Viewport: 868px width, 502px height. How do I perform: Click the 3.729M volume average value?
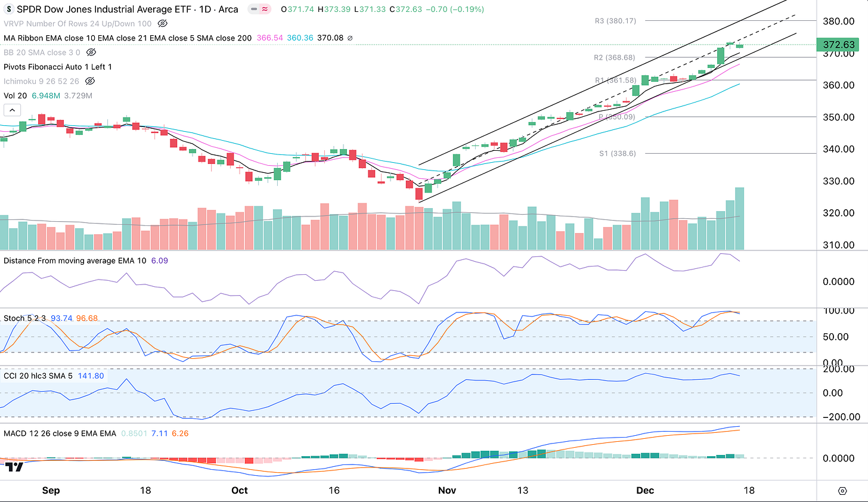(x=78, y=95)
